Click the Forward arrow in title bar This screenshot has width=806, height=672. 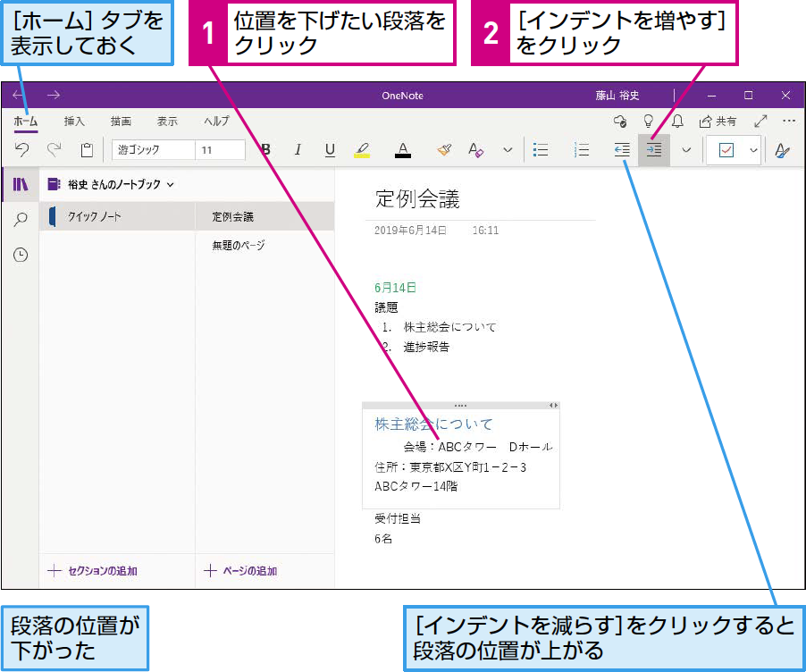click(54, 95)
